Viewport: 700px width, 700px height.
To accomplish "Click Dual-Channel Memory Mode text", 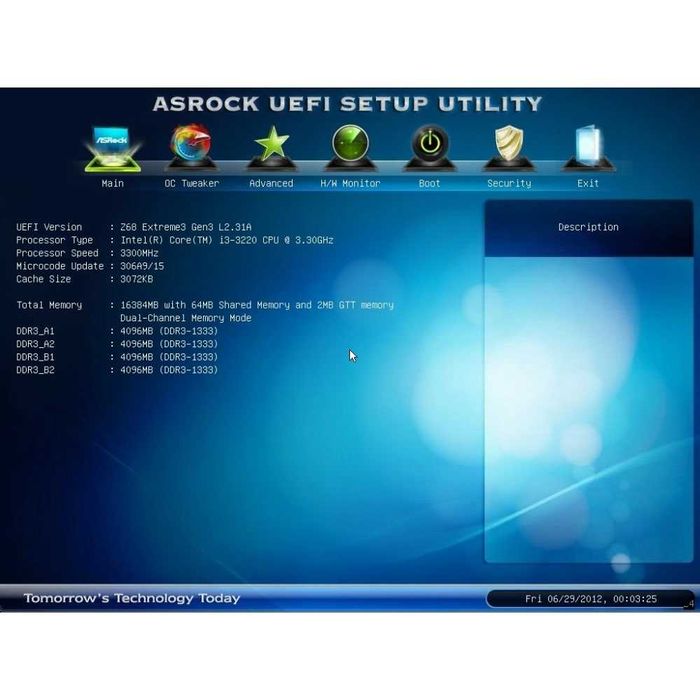I will click(186, 318).
